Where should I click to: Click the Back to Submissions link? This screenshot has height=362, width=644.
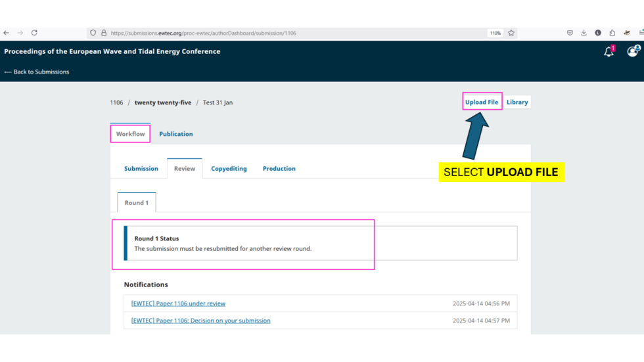pyautogui.click(x=37, y=72)
